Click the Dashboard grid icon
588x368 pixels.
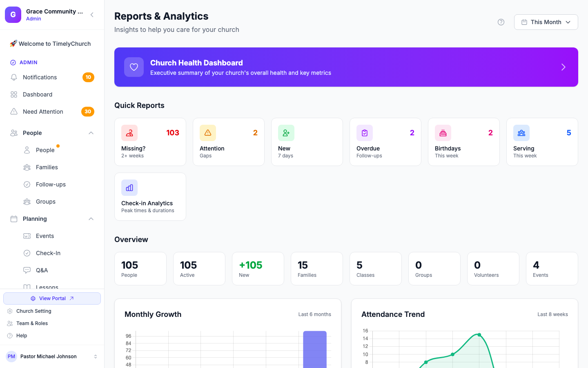click(x=14, y=94)
